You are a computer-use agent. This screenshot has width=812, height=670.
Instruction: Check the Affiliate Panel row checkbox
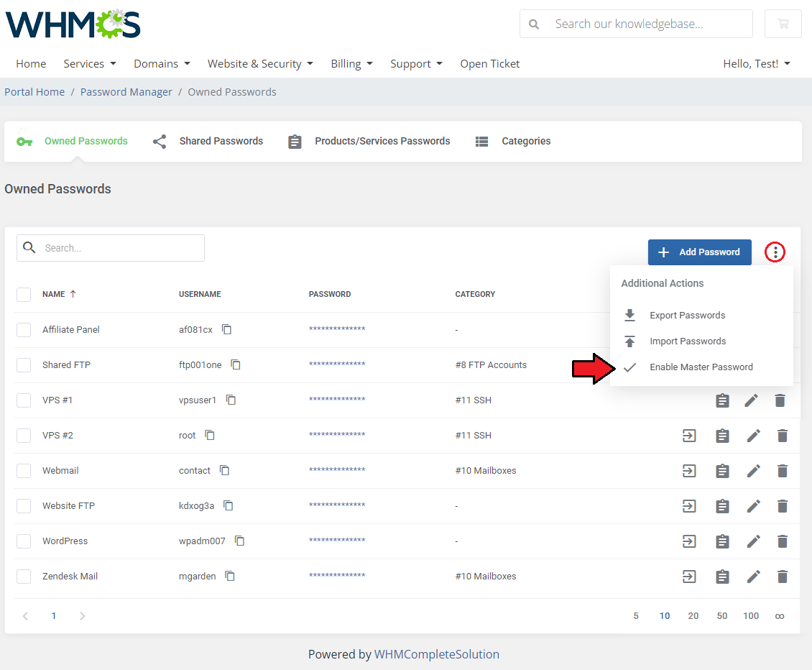point(24,329)
